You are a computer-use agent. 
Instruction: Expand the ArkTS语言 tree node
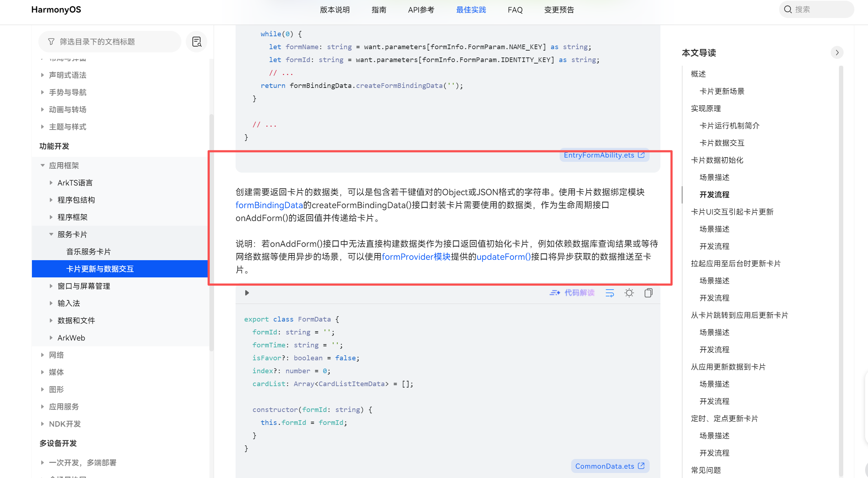(x=51, y=183)
